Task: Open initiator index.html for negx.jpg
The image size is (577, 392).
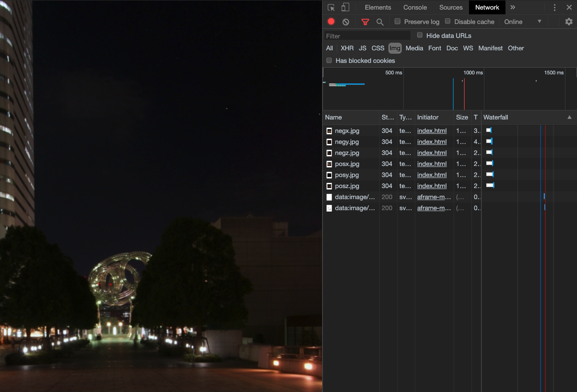Action: [x=431, y=131]
